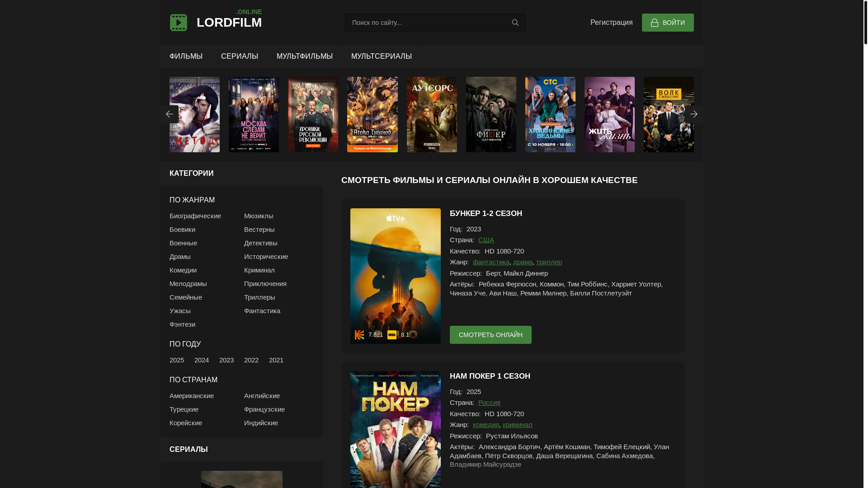Open the Аутсорс poster
This screenshot has width=868, height=488.
pos(432,114)
